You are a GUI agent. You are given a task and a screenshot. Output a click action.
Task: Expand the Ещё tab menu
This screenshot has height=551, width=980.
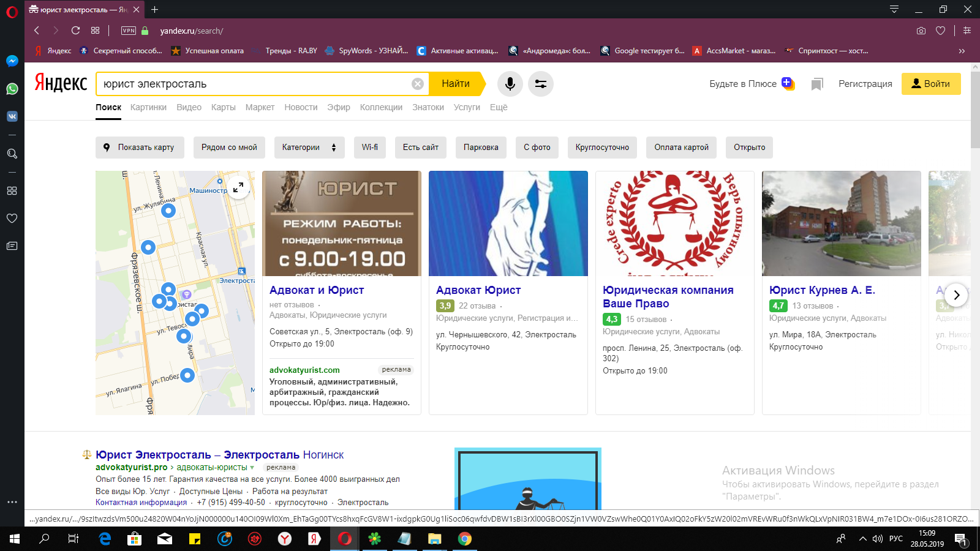pyautogui.click(x=499, y=107)
